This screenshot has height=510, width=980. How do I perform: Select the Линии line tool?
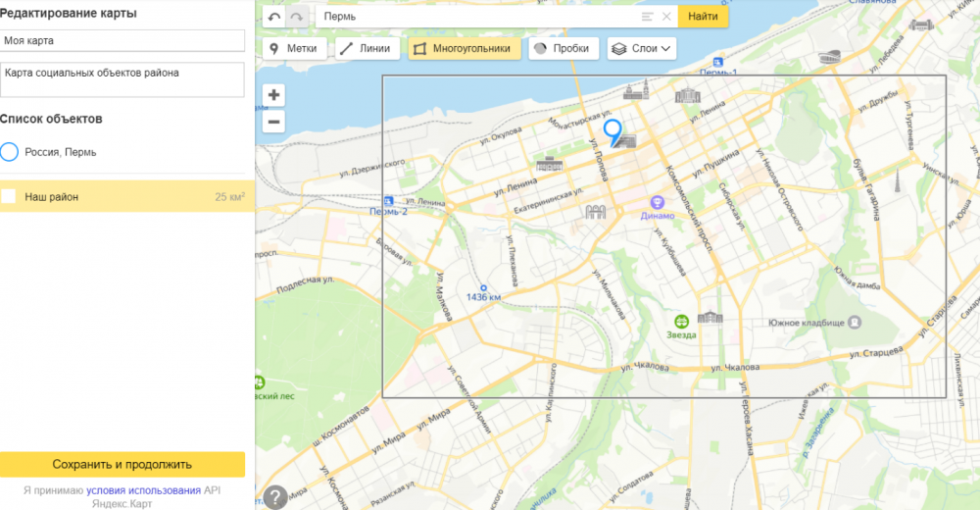367,49
